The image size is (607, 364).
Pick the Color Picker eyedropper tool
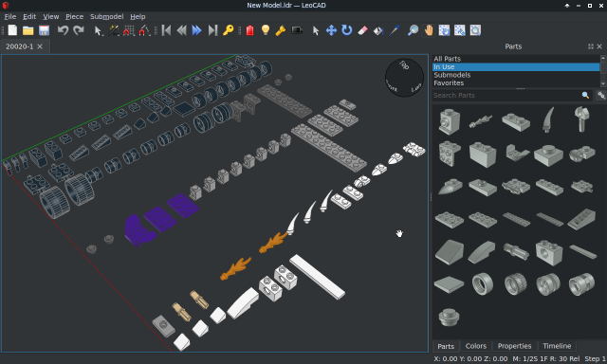[x=394, y=30]
